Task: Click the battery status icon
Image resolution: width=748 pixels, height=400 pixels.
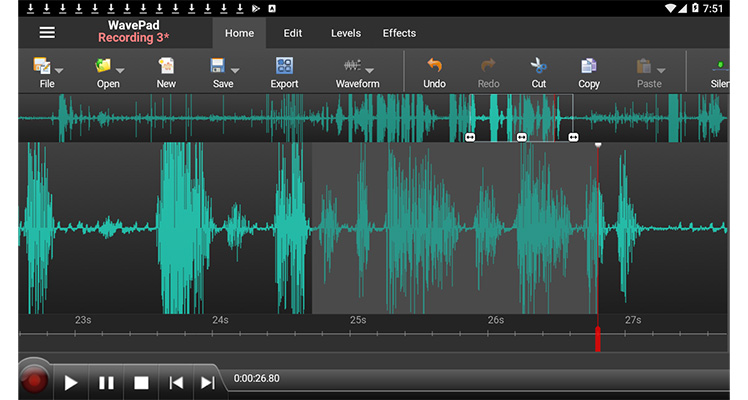Action: [695, 9]
